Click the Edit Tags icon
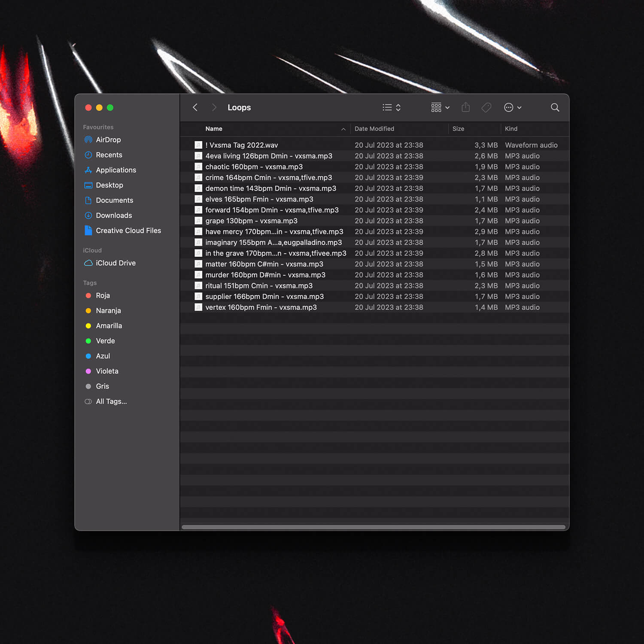The image size is (644, 644). (x=486, y=107)
